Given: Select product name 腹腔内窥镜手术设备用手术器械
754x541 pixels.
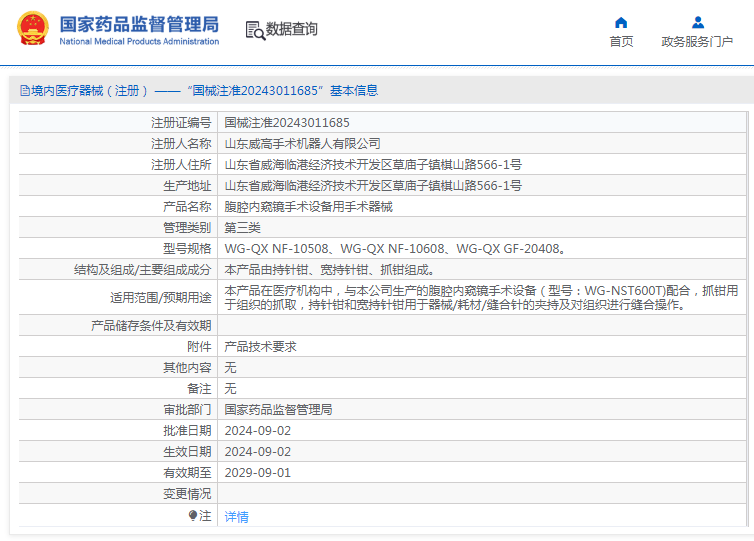Looking at the screenshot, I should [x=309, y=207].
